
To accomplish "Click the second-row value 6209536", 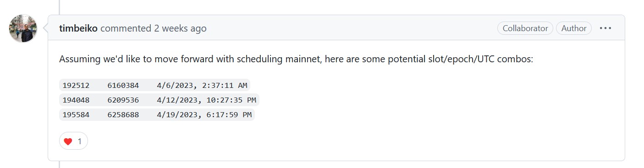I will 123,100.
